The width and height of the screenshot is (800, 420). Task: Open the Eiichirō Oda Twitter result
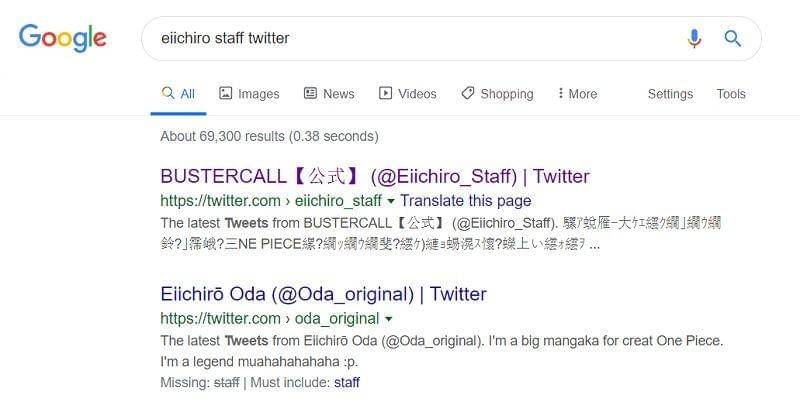coord(323,294)
